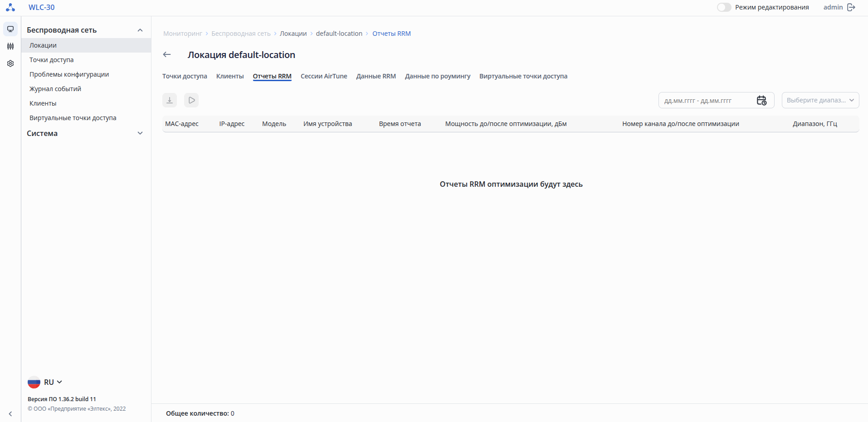Open the configuration sliders icon in sidebar
This screenshot has height=422, width=868.
10,46
